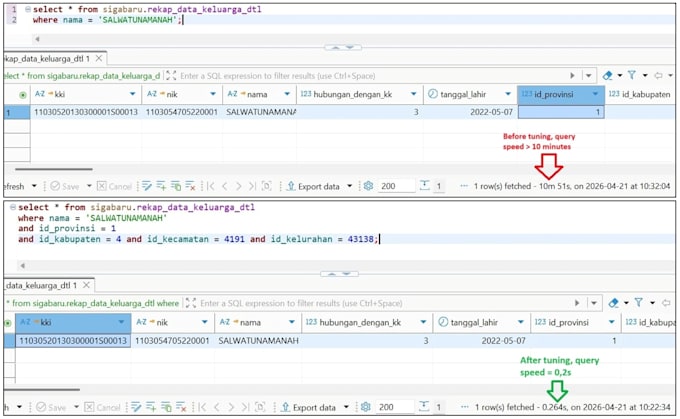Click the upper grid horizontal scrollbar thumb
Viewport: 680px width, 419px height.
(x=53, y=169)
